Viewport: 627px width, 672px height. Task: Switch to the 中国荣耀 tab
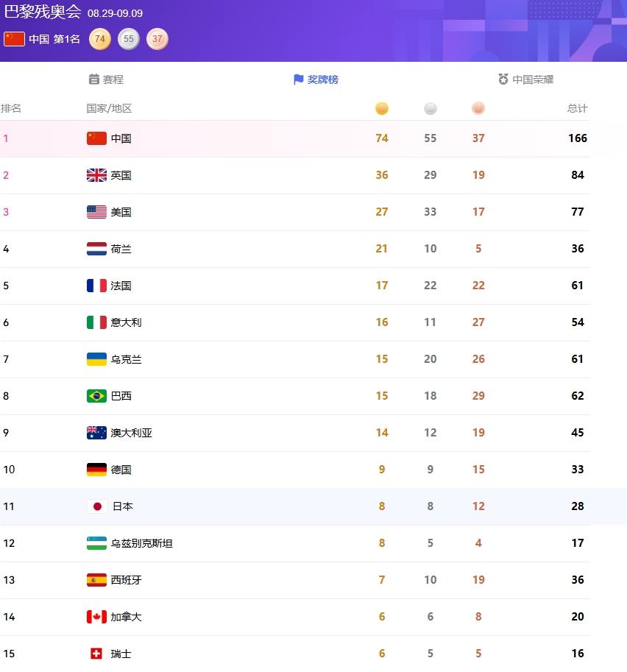[525, 79]
